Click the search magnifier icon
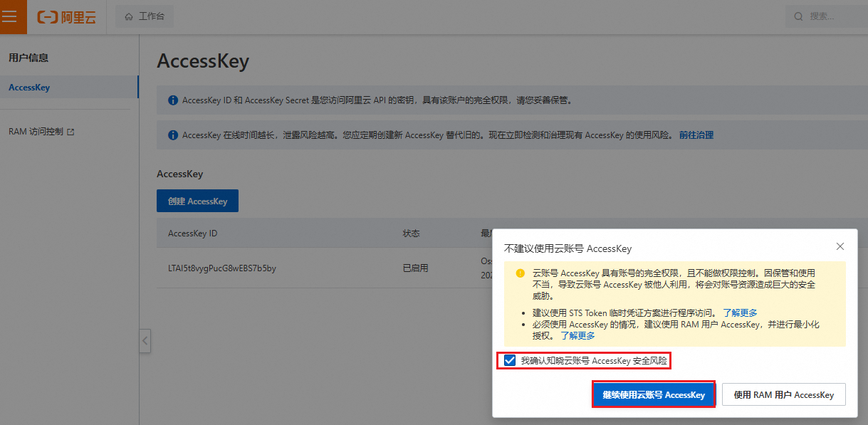Image resolution: width=868 pixels, height=425 pixels. (799, 16)
